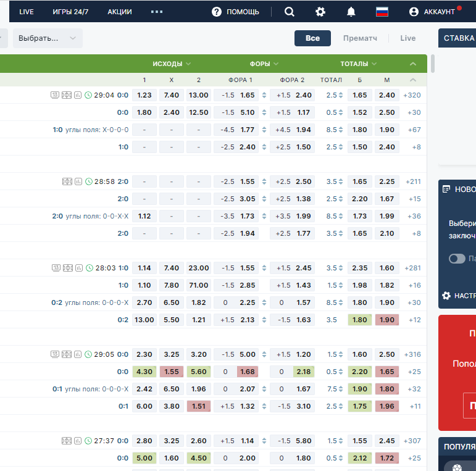Open field tracker icon for the 28:58 match

click(x=67, y=181)
